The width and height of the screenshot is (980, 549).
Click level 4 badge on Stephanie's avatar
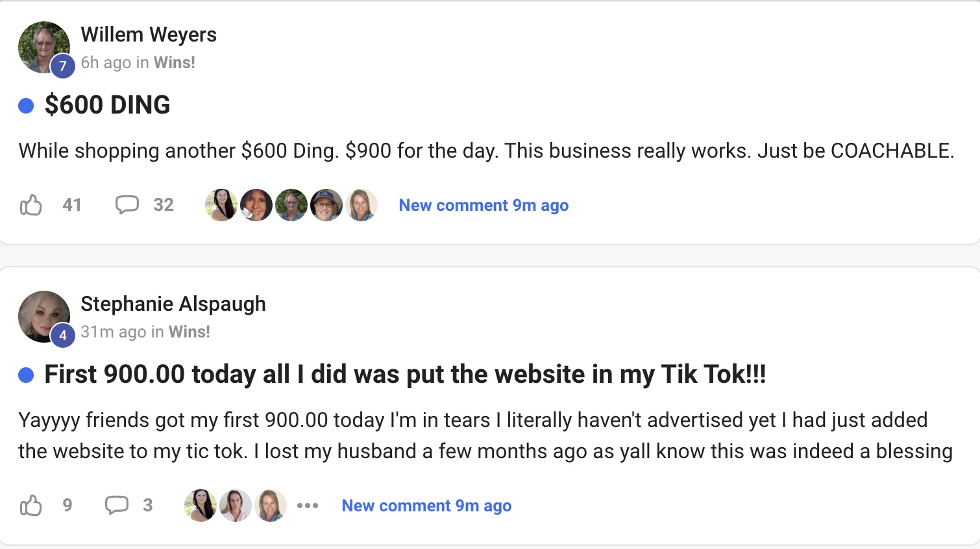click(x=63, y=335)
